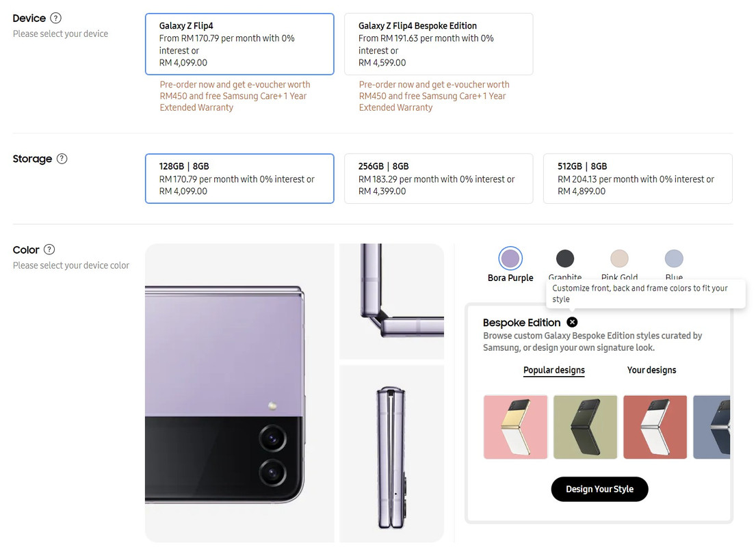Select the Blue color swatch
This screenshot has width=756, height=547.
pos(674,258)
